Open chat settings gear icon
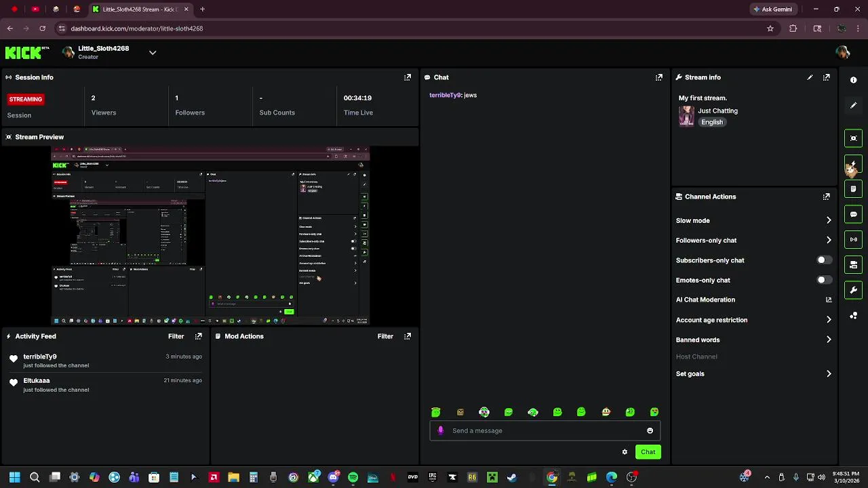Viewport: 868px width, 488px height. click(625, 452)
